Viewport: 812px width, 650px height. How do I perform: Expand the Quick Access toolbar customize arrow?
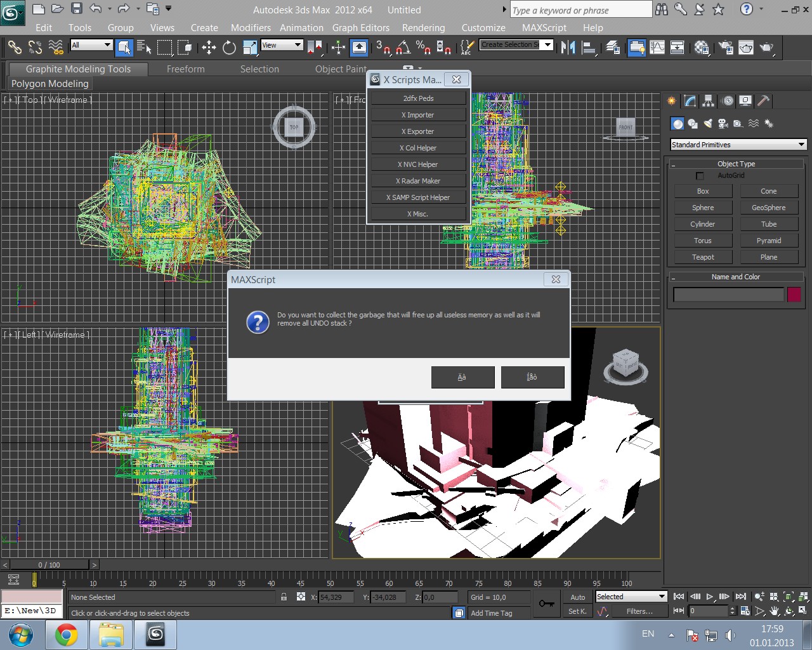(169, 9)
